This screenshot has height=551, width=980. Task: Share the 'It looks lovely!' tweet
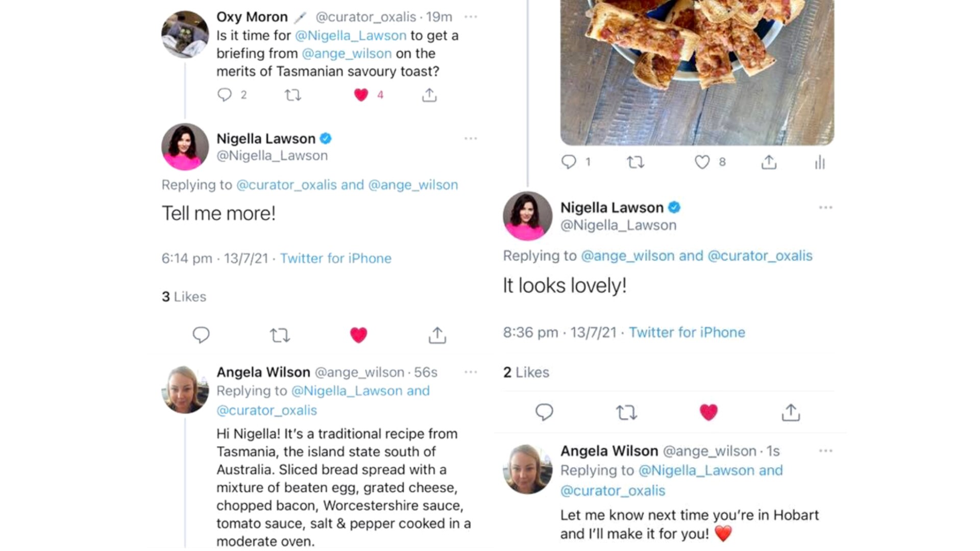(791, 412)
